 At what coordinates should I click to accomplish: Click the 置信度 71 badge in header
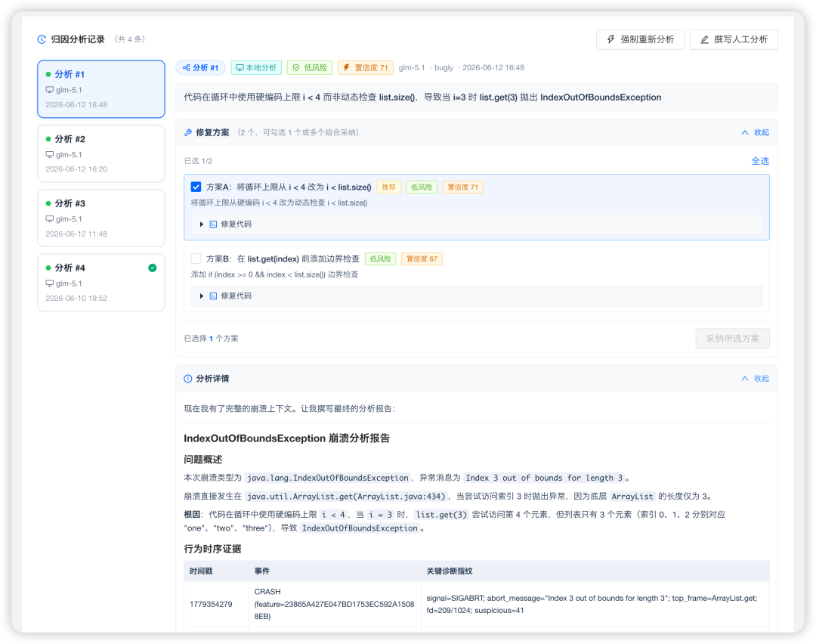(x=366, y=68)
